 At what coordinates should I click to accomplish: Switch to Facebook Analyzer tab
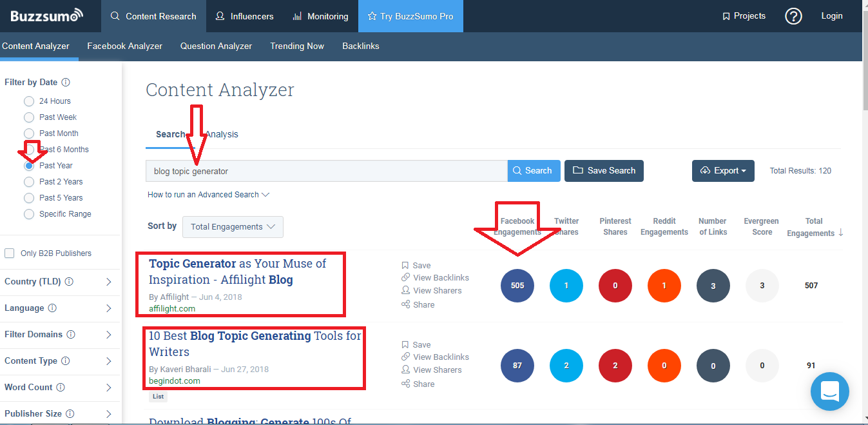125,46
